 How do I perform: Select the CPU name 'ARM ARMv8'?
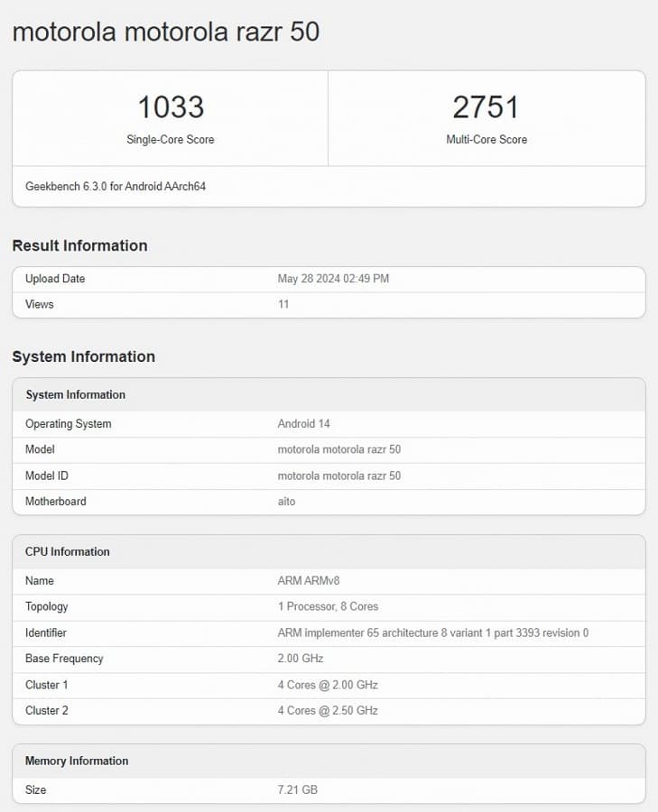click(x=309, y=581)
